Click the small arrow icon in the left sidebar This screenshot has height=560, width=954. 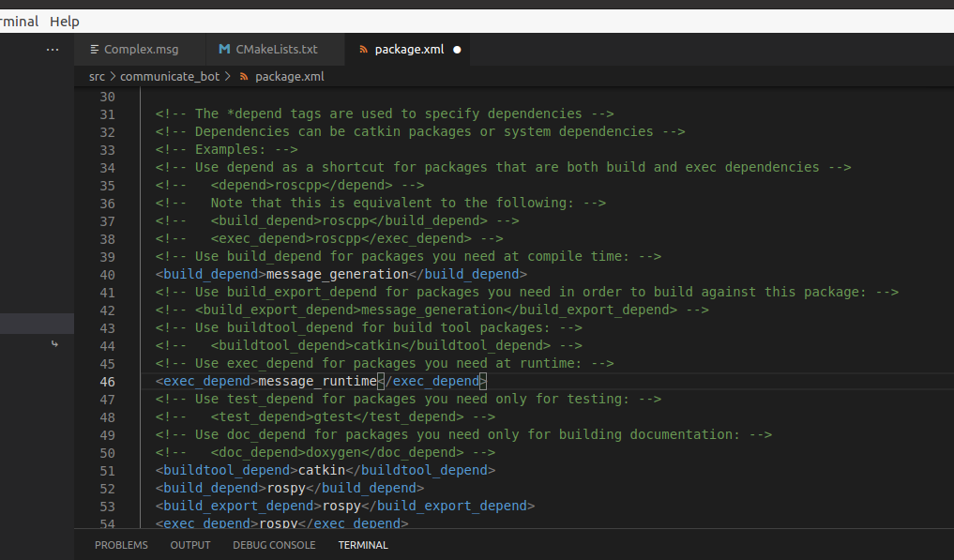pyautogui.click(x=54, y=344)
